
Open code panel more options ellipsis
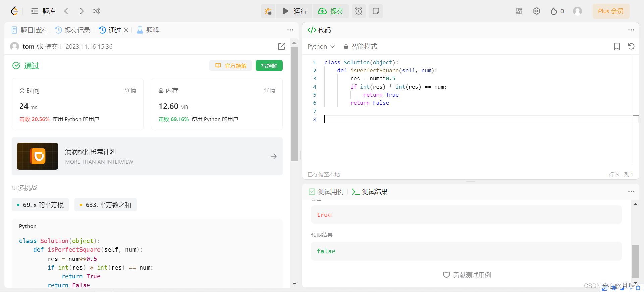click(x=631, y=30)
